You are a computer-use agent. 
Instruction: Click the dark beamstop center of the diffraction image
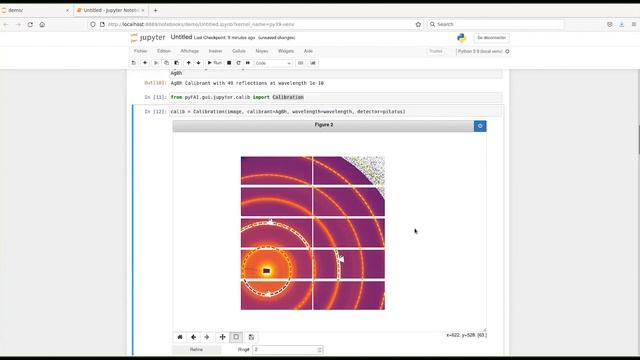(267, 271)
